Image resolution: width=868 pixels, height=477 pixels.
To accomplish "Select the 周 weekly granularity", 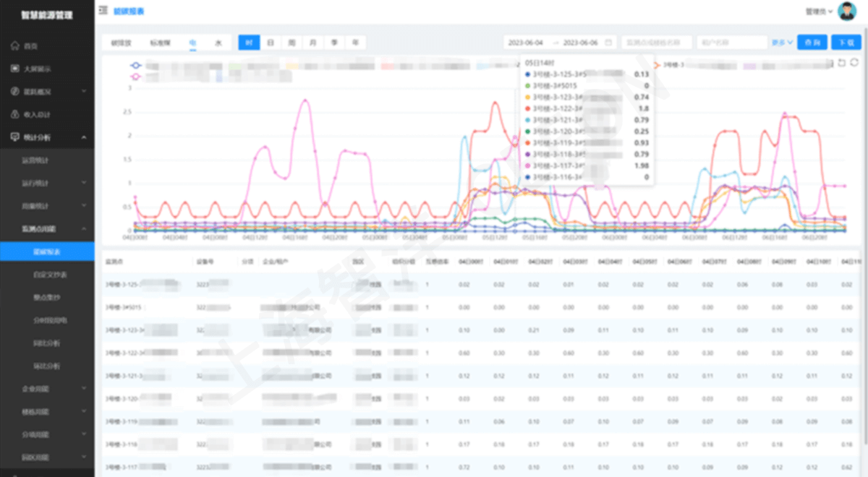I will 292,43.
